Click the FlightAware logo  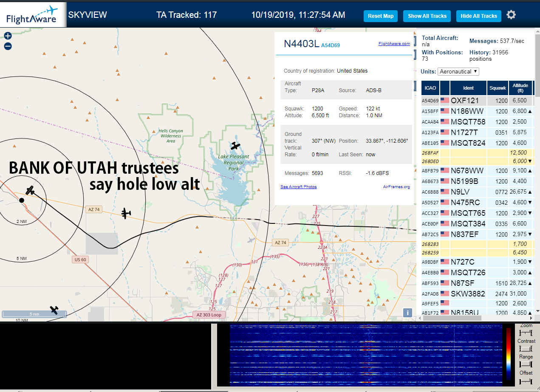33,14
